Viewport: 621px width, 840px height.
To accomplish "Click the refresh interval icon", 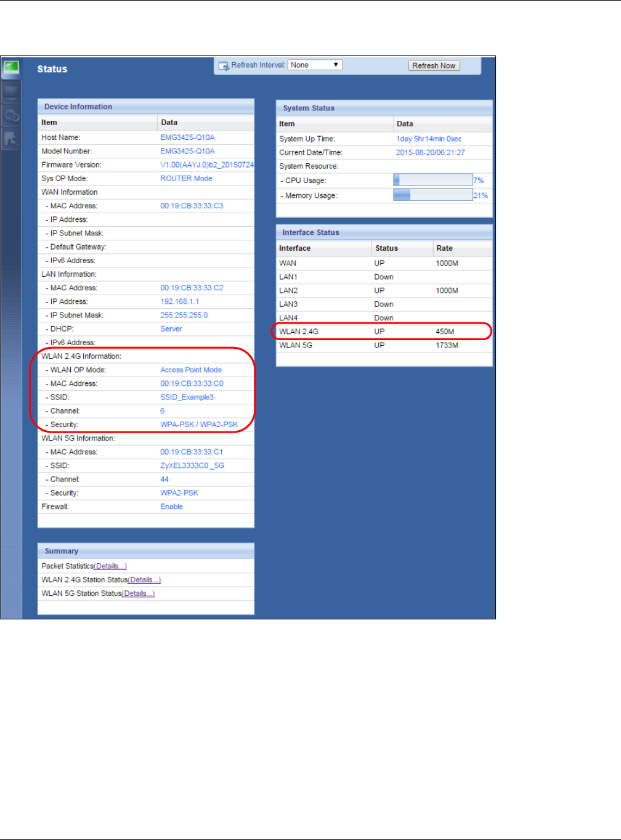I will coord(224,65).
